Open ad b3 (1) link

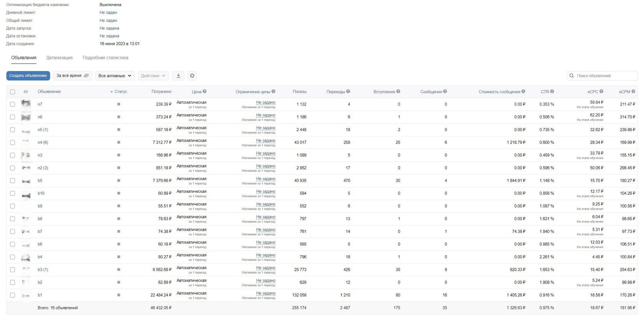(43, 270)
